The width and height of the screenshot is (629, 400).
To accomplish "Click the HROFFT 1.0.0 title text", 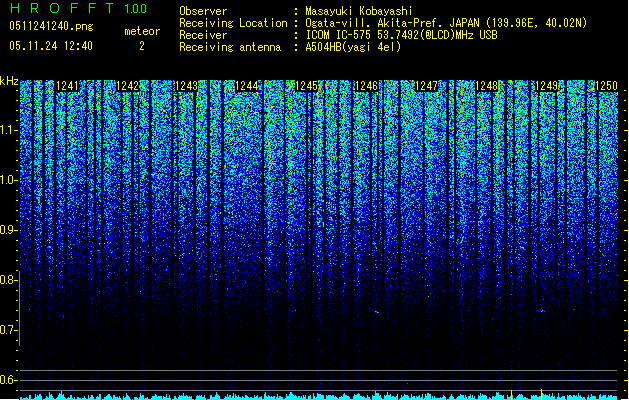I will click(x=78, y=8).
